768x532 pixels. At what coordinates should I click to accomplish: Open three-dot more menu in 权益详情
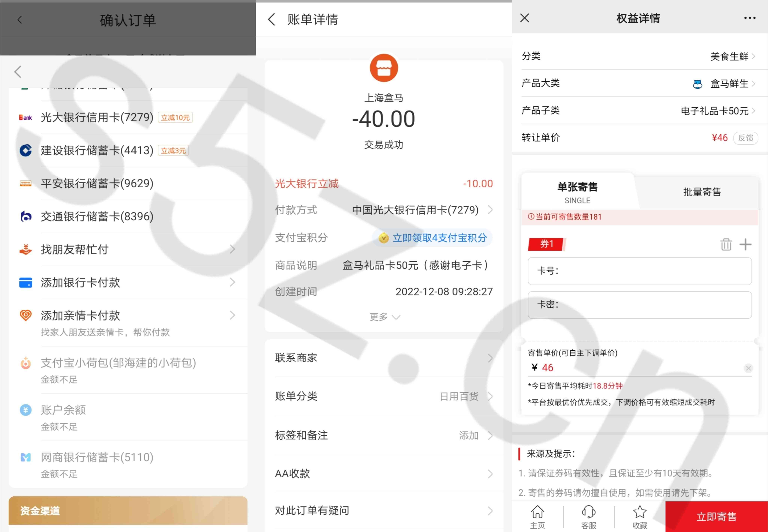750,18
